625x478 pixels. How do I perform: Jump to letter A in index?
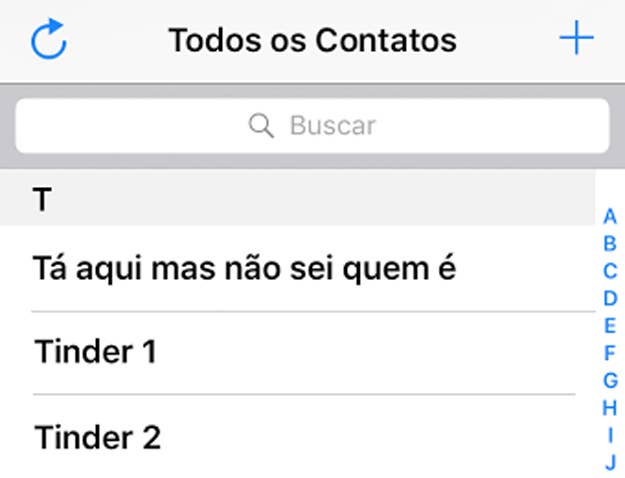[610, 216]
